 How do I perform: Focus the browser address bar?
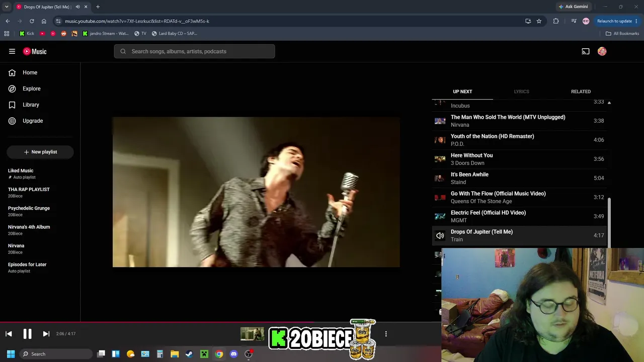coord(292,21)
